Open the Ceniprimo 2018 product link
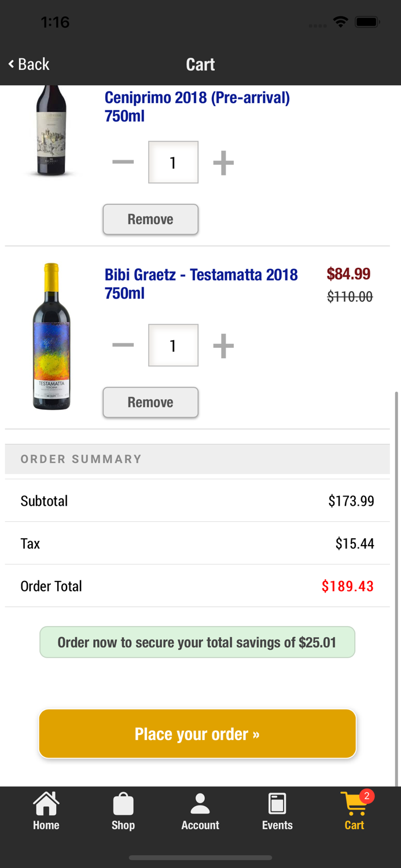This screenshot has height=868, width=401. 197,106
